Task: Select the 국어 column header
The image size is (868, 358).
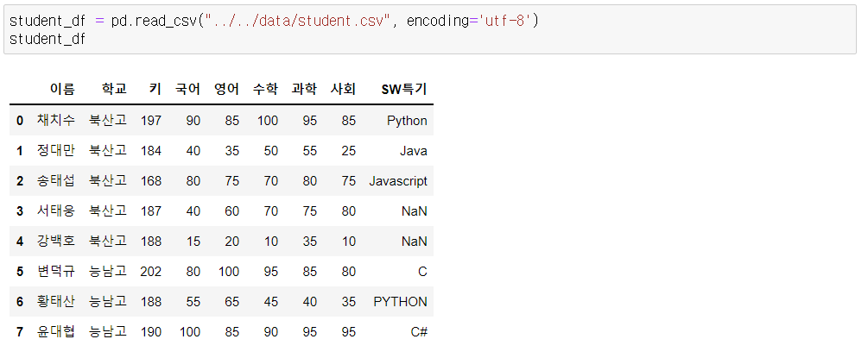Action: coord(188,89)
